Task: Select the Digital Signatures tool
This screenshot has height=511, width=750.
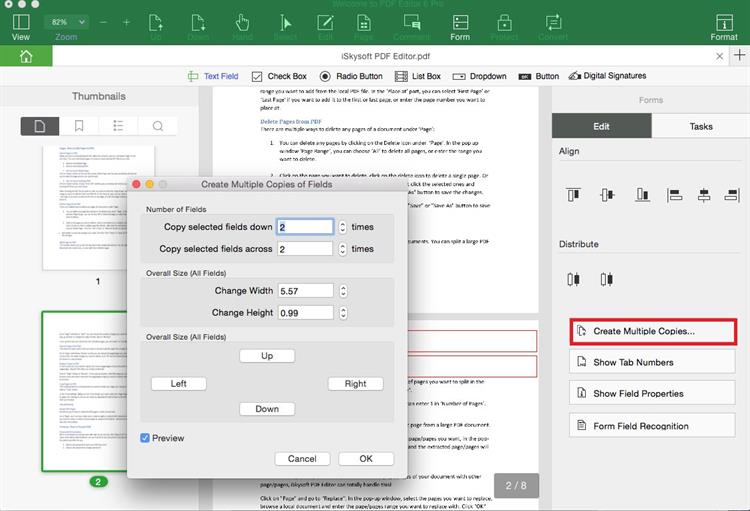Action: click(607, 76)
